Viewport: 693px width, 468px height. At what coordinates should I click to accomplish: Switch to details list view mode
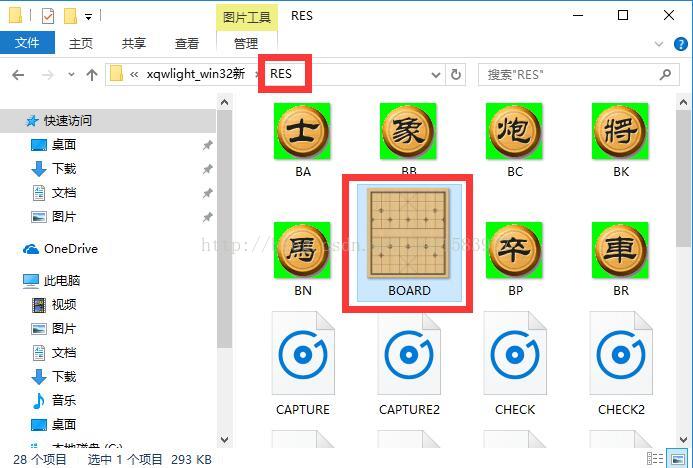click(655, 458)
